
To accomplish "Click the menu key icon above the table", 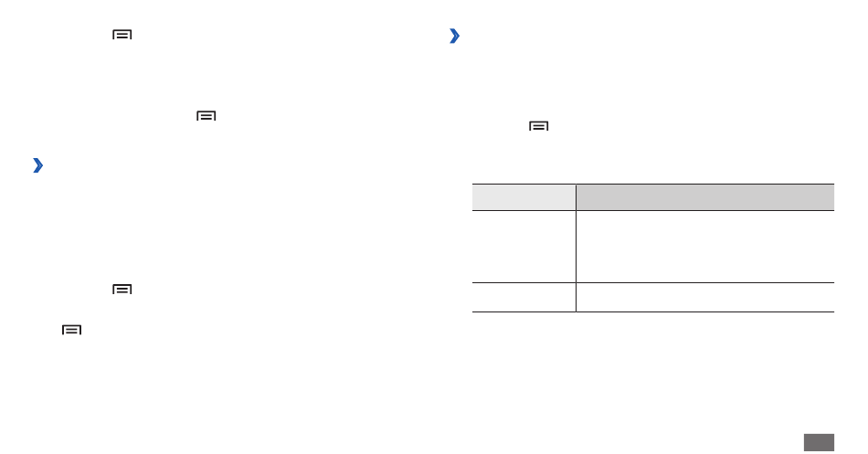I will click(539, 126).
